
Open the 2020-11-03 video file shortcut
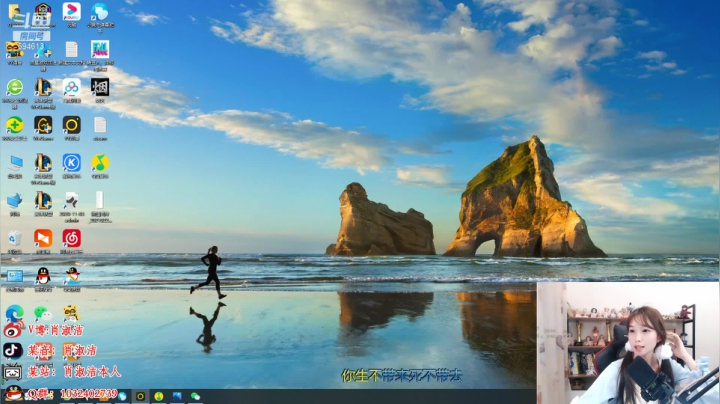72,201
